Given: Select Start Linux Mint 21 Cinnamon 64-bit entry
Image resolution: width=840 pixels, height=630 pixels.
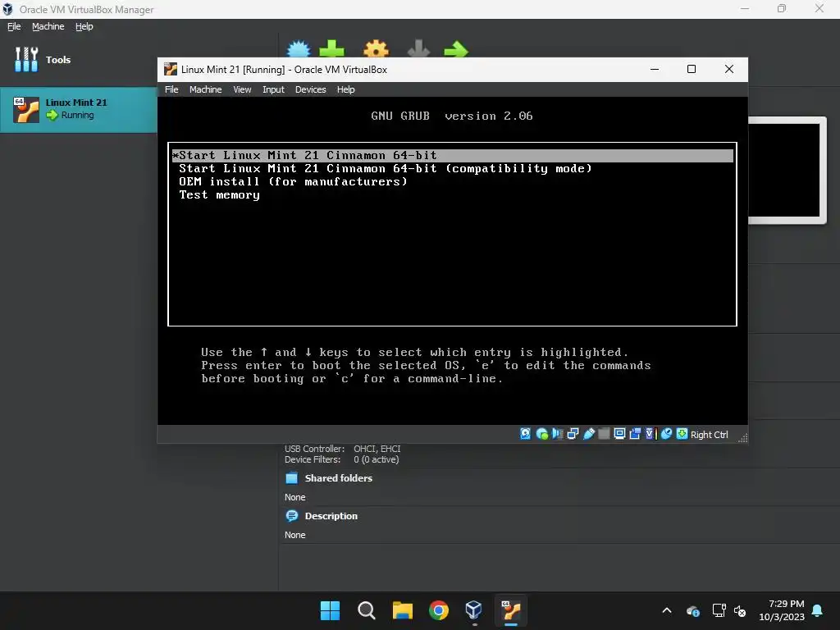Looking at the screenshot, I should click(x=453, y=155).
